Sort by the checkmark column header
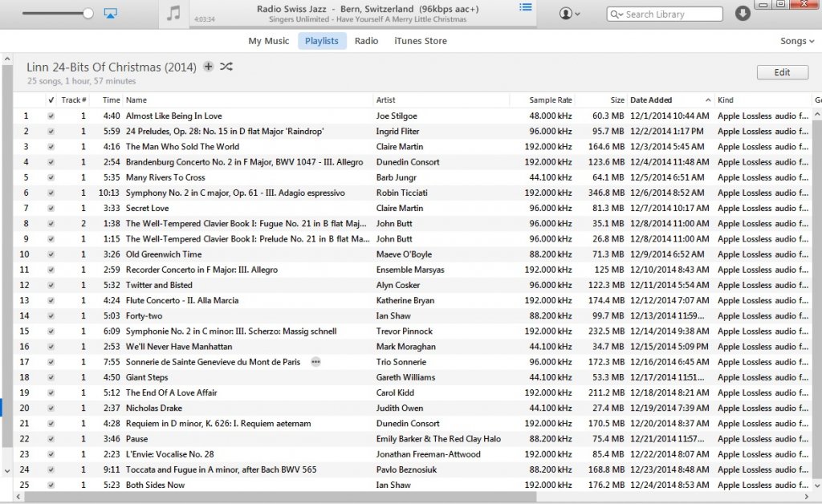 pyautogui.click(x=51, y=100)
